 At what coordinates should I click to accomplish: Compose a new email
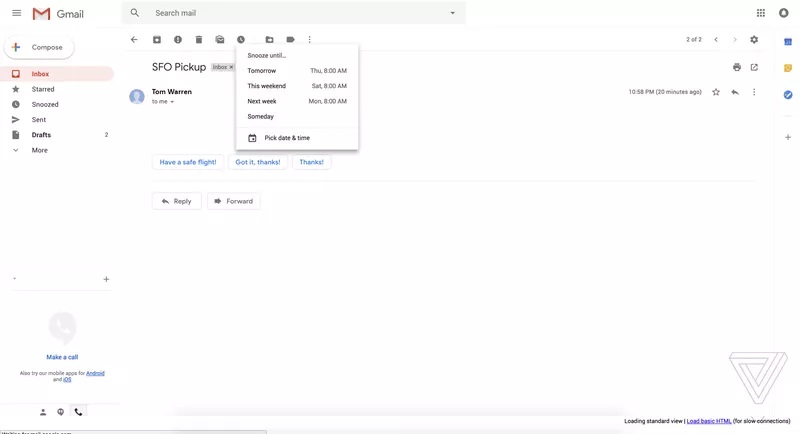[x=39, y=47]
